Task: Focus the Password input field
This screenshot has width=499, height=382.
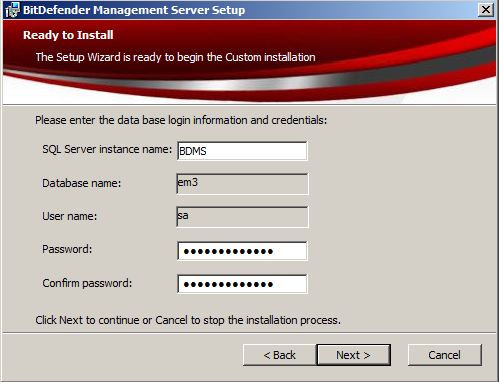Action: 242,251
